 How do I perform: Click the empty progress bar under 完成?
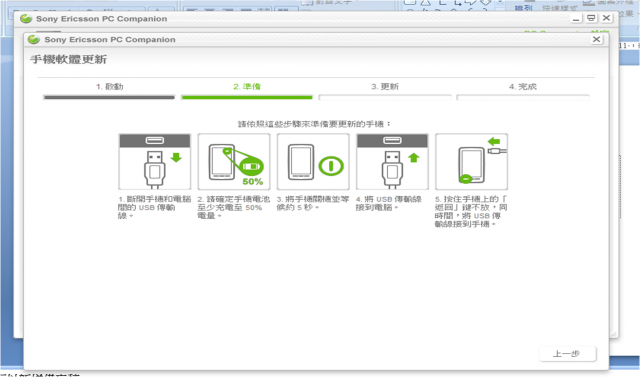coord(523,98)
